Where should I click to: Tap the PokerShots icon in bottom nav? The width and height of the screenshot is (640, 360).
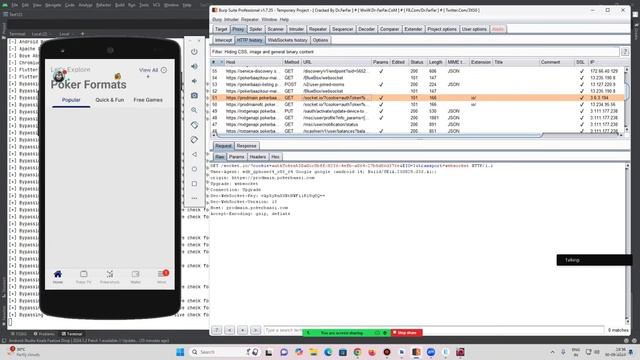click(109, 276)
